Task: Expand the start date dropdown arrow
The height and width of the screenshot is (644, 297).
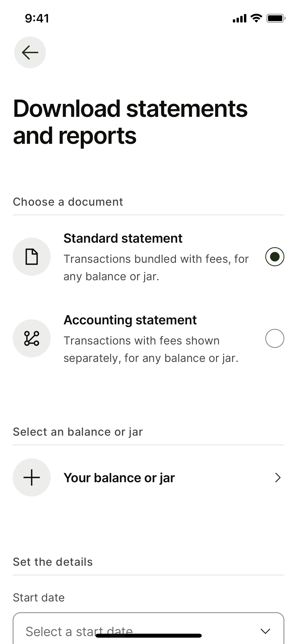Action: pos(265,631)
